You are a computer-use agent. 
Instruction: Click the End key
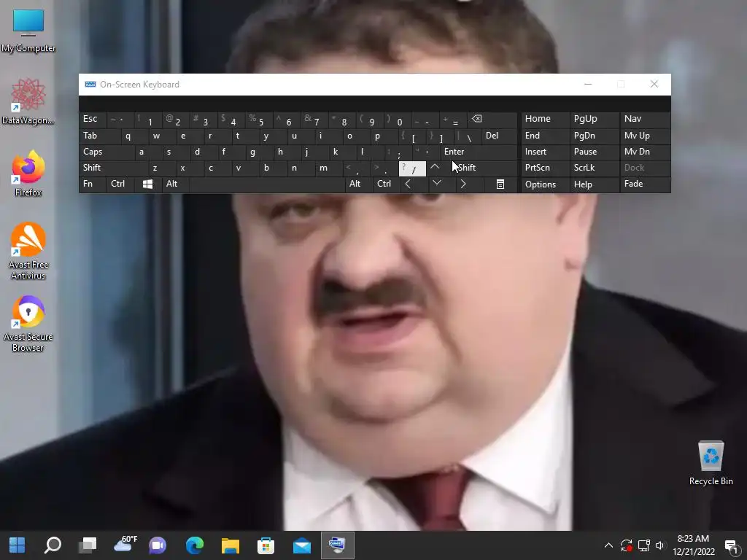(x=545, y=136)
